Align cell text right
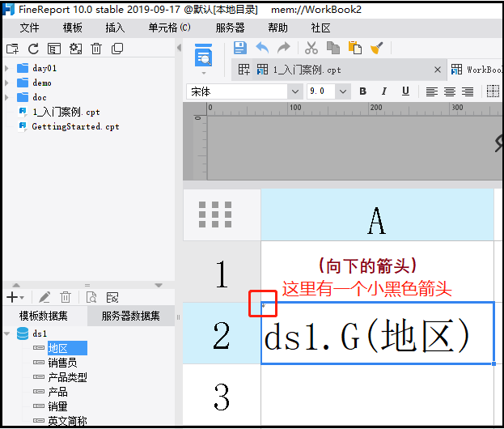Screen dimensions: 504x429 coord(468,92)
